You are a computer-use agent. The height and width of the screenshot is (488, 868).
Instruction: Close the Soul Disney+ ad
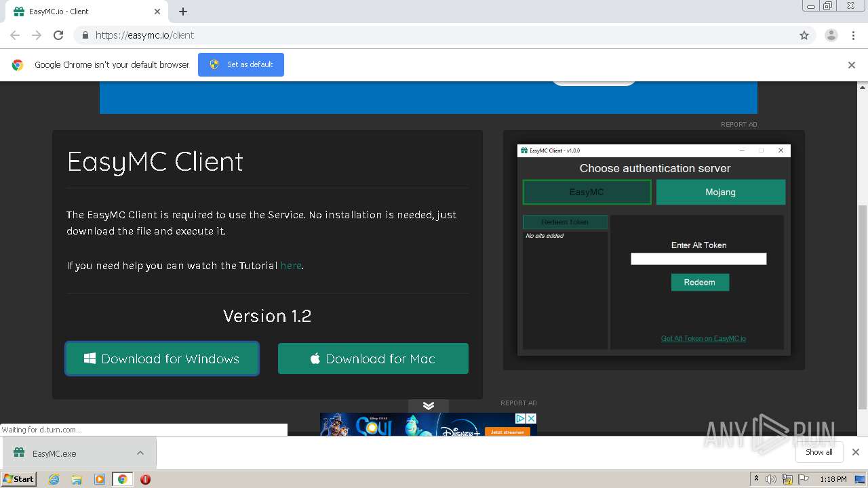click(x=532, y=419)
